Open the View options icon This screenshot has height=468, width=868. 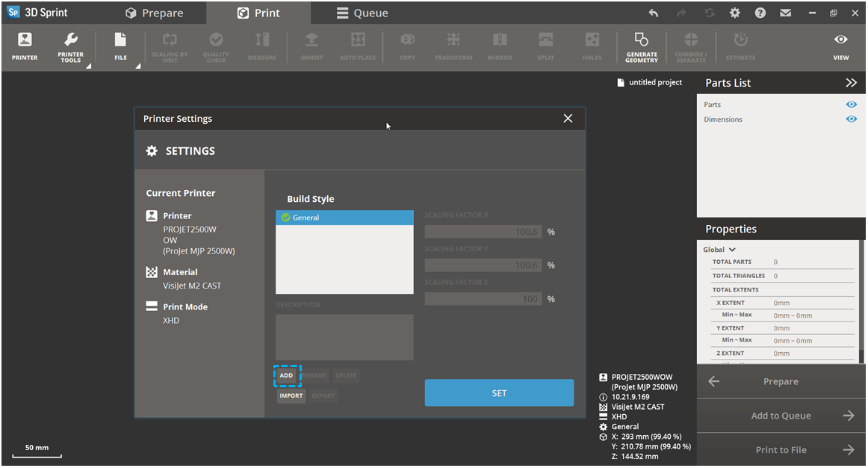(840, 46)
